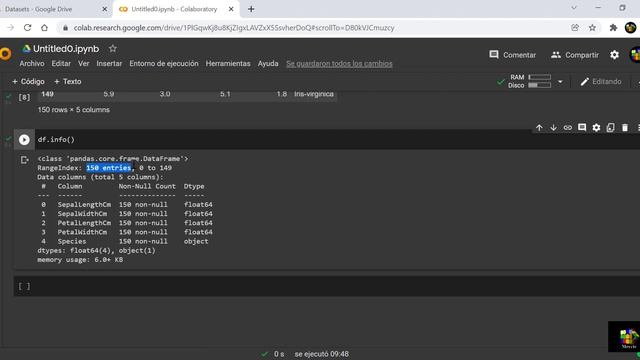
Task: Close the Untitled0.ipynb Colaboratory tab
Action: (x=231, y=9)
